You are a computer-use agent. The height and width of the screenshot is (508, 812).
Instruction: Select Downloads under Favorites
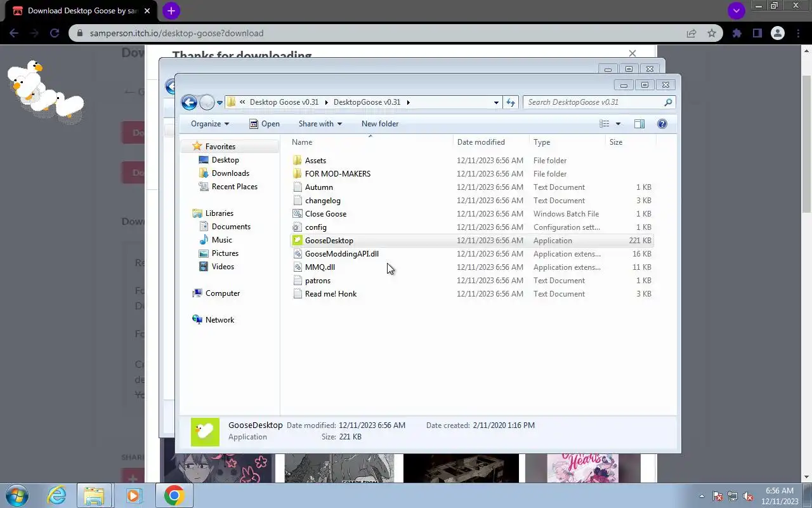click(230, 173)
